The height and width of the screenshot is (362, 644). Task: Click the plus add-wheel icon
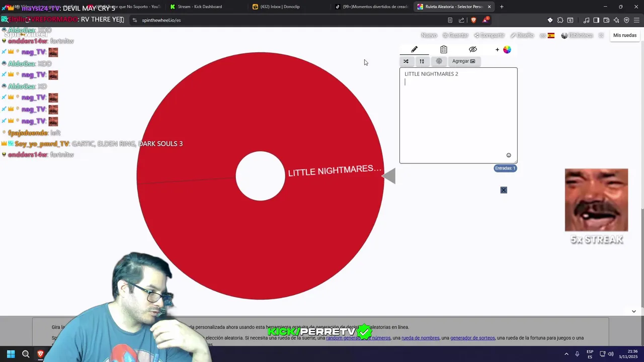(497, 49)
